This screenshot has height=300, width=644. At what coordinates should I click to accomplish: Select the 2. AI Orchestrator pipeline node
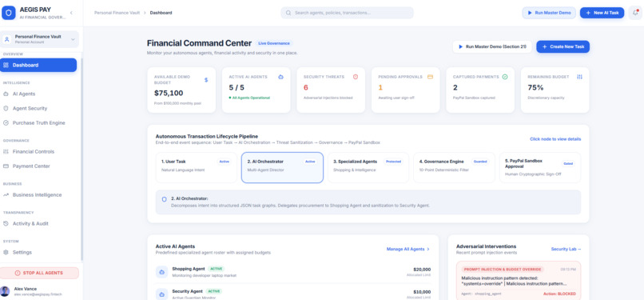pyautogui.click(x=282, y=168)
